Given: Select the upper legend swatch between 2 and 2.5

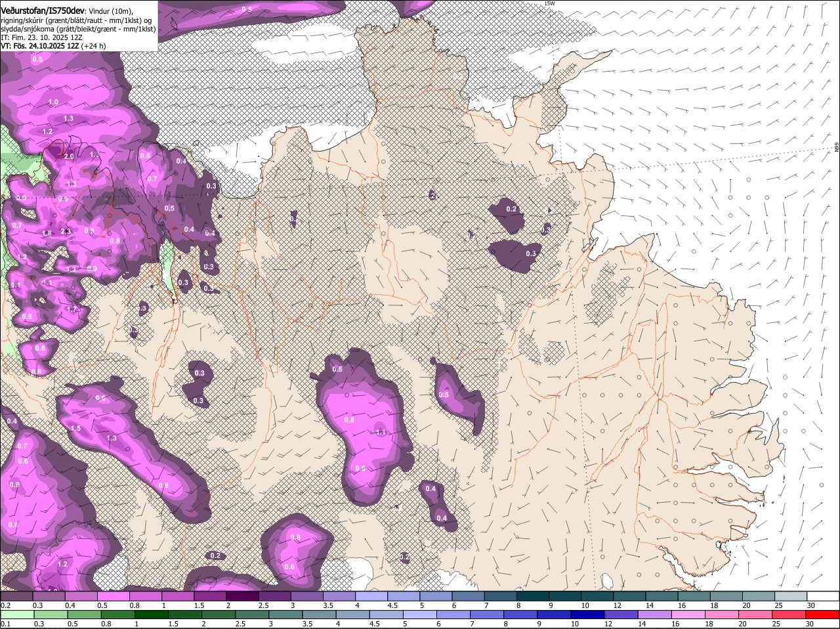Looking at the screenshot, I should pyautogui.click(x=242, y=596).
